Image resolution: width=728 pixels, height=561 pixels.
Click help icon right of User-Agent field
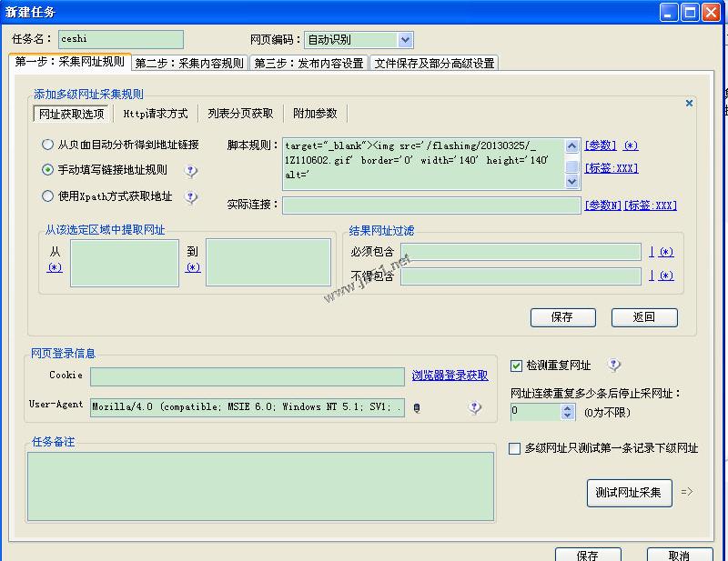point(474,408)
